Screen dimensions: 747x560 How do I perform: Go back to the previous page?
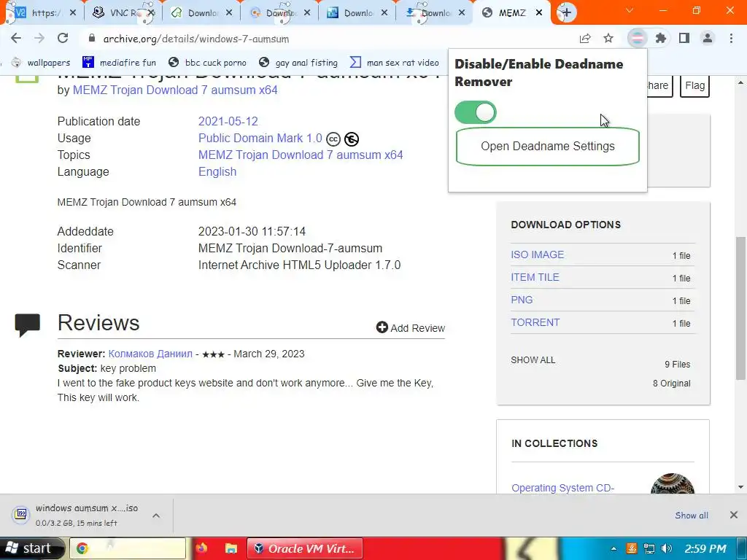(x=16, y=38)
